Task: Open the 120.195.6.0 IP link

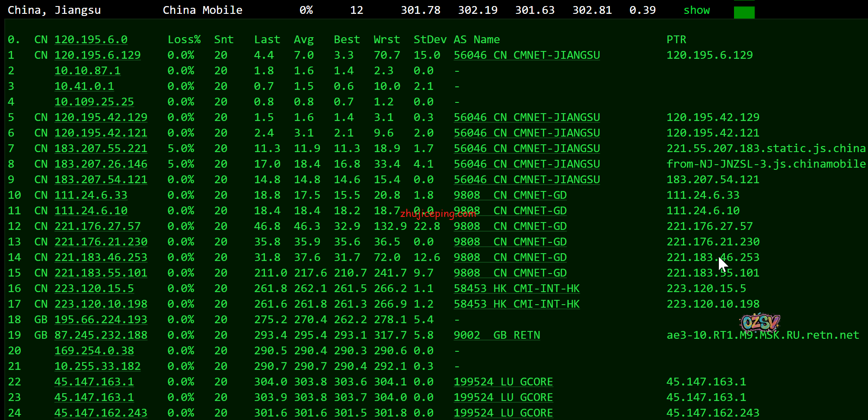Action: 91,40
